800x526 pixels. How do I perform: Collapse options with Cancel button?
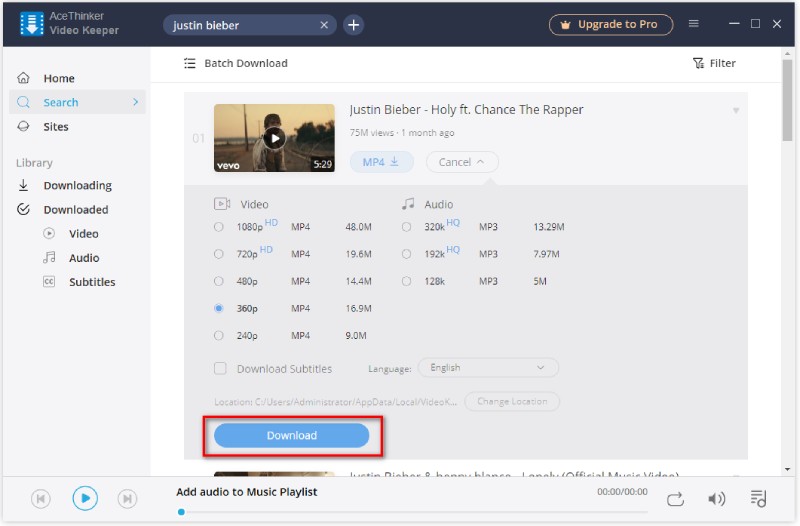coord(462,162)
